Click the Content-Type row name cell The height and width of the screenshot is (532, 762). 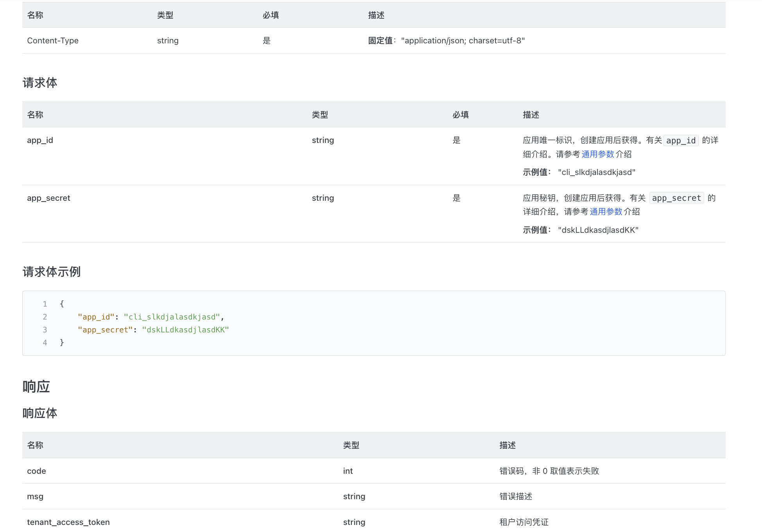click(x=53, y=41)
